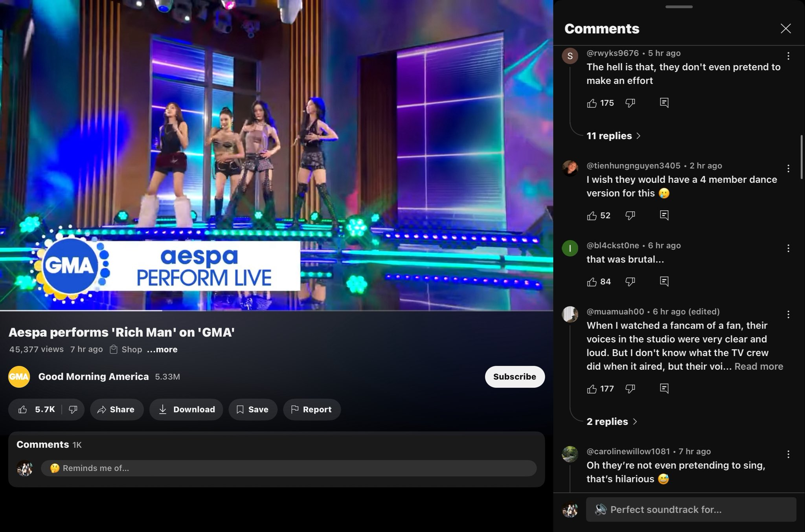Toggle like on the video (5.7K)
The height and width of the screenshot is (532, 805).
pos(36,409)
